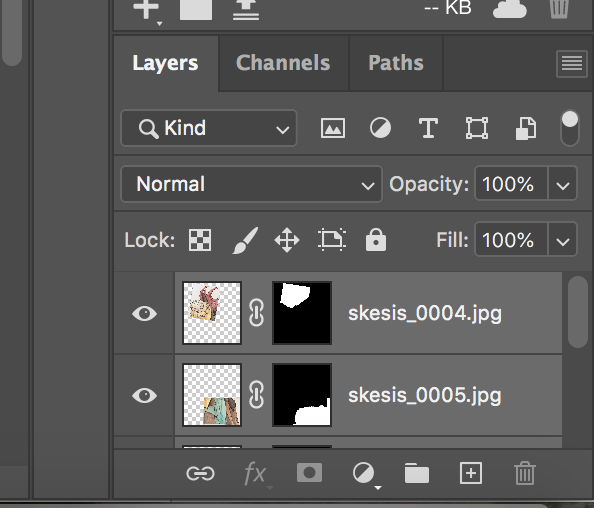Viewport: 594px width, 508px height.
Task: Filter for shape layers icon
Action: (x=477, y=128)
